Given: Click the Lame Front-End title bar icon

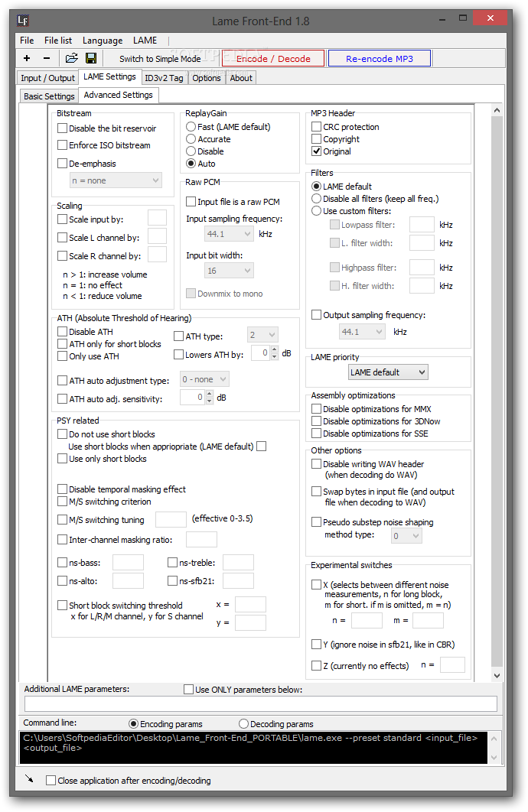Looking at the screenshot, I should 23,21.
